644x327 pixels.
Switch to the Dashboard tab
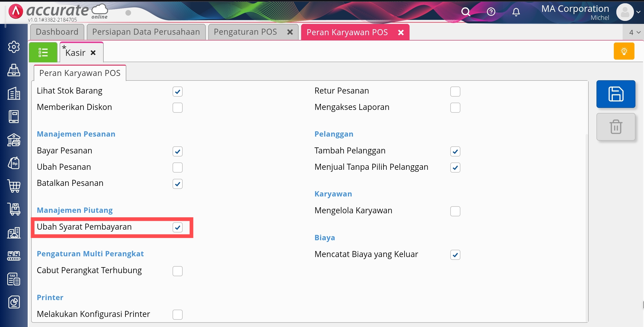tap(57, 32)
